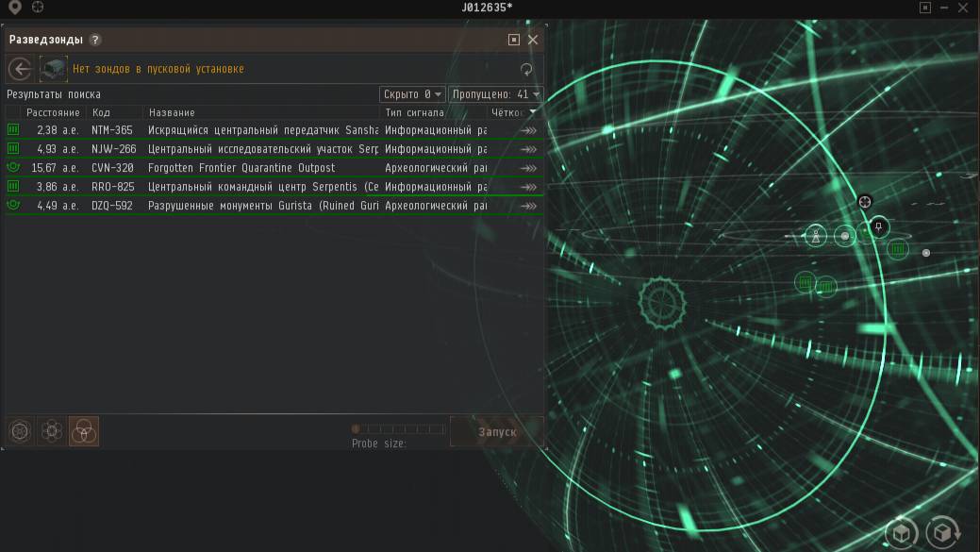The image size is (980, 552).
Task: Click the J012635* system title
Action: 487,8
